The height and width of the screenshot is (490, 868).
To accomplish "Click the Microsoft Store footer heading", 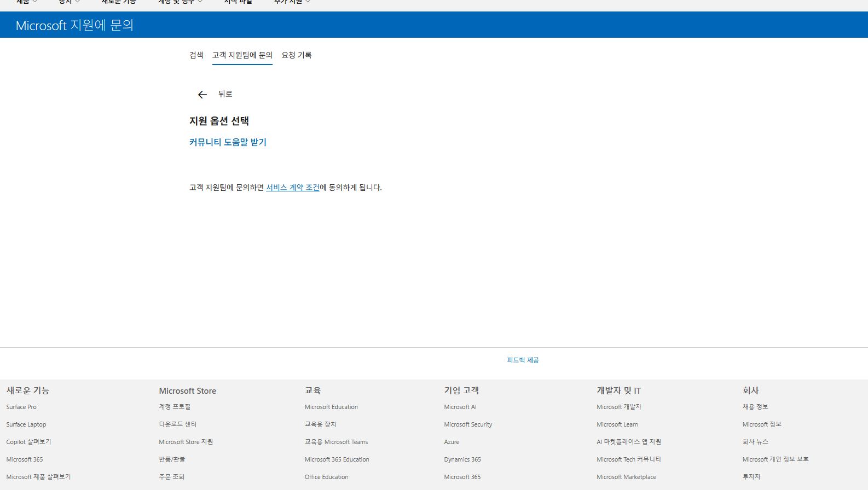I will point(188,390).
